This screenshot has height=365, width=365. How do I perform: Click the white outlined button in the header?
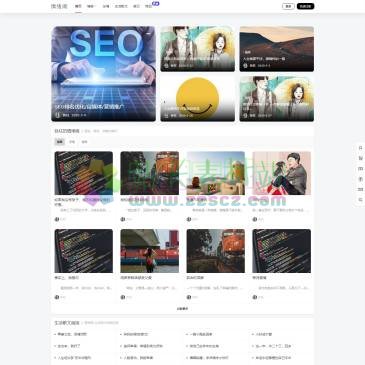(288, 6)
